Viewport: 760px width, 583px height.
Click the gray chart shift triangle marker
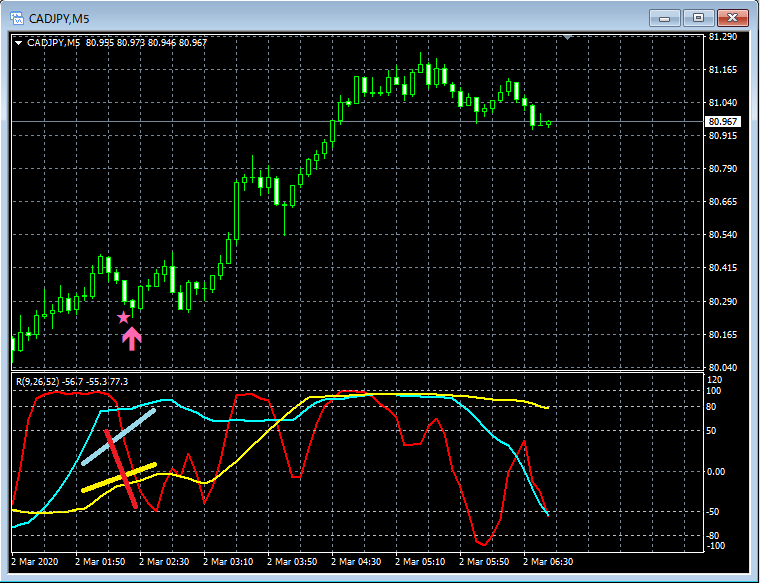click(x=568, y=37)
